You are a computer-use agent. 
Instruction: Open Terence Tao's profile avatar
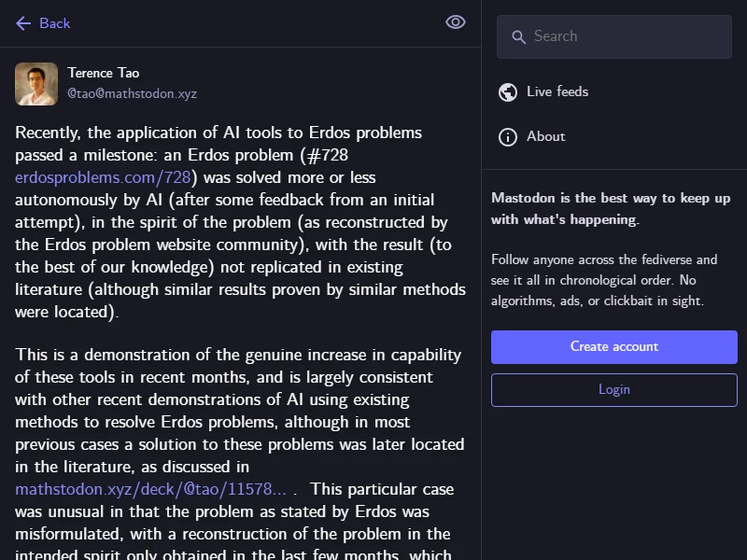36,84
